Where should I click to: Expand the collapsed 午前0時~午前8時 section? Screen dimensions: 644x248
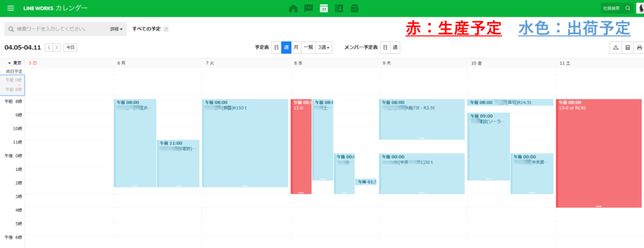point(13,85)
